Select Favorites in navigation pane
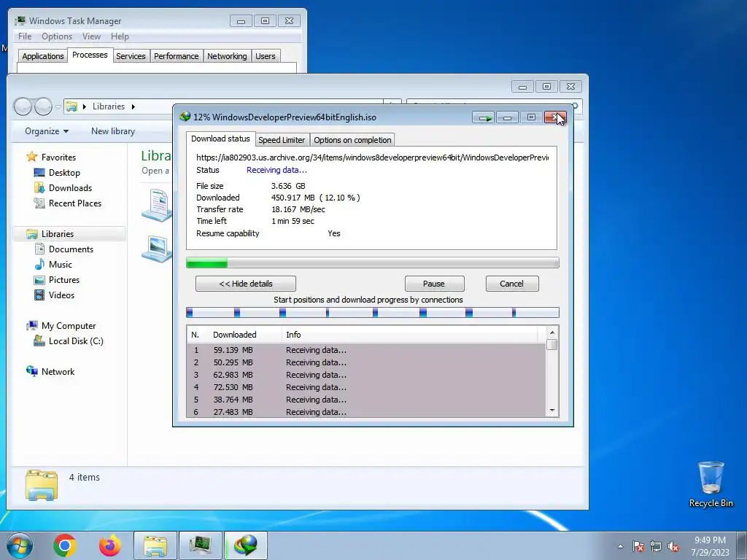The width and height of the screenshot is (747, 560). (x=58, y=157)
